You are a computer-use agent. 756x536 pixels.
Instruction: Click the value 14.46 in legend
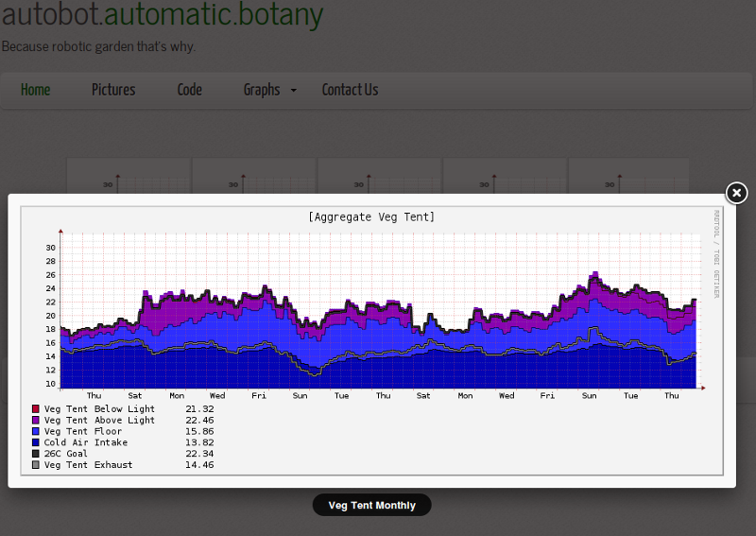point(199,464)
